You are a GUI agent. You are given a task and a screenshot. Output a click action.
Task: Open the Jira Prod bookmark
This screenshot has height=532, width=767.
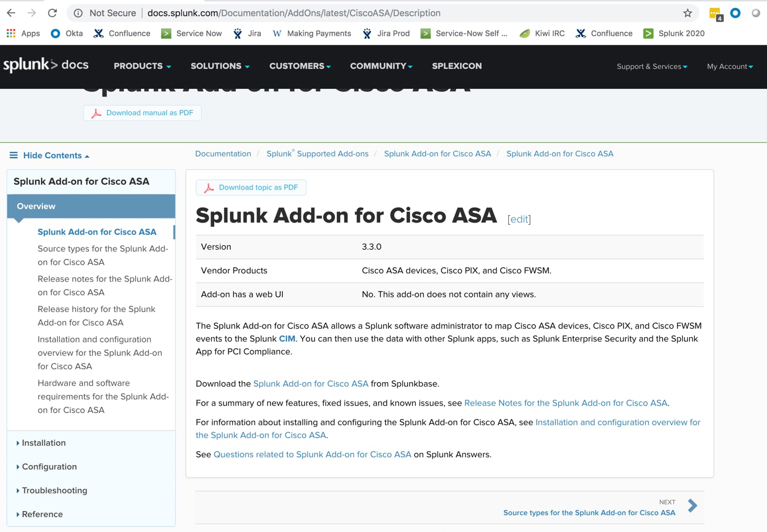pyautogui.click(x=386, y=33)
